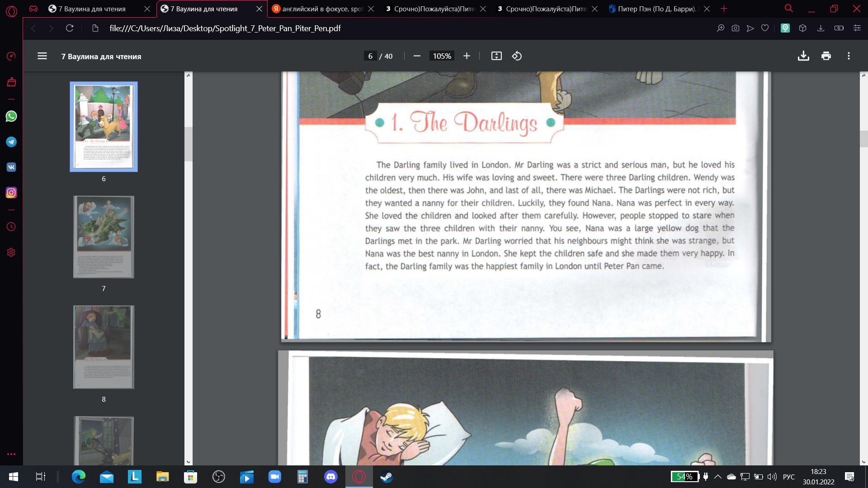Open the Mail app from taskbar
Image resolution: width=868 pixels, height=488 pixels.
107,477
